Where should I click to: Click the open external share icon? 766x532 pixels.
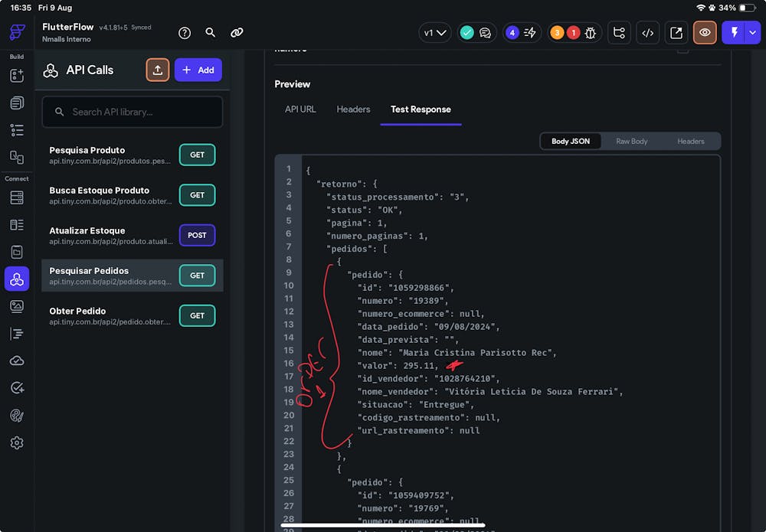point(676,33)
